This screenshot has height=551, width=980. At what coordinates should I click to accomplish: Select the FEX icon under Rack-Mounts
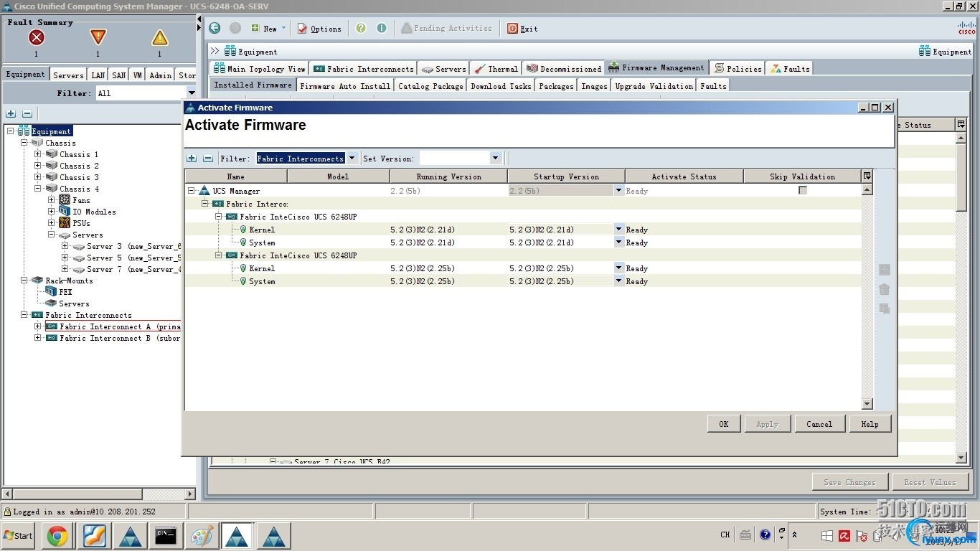pos(51,292)
